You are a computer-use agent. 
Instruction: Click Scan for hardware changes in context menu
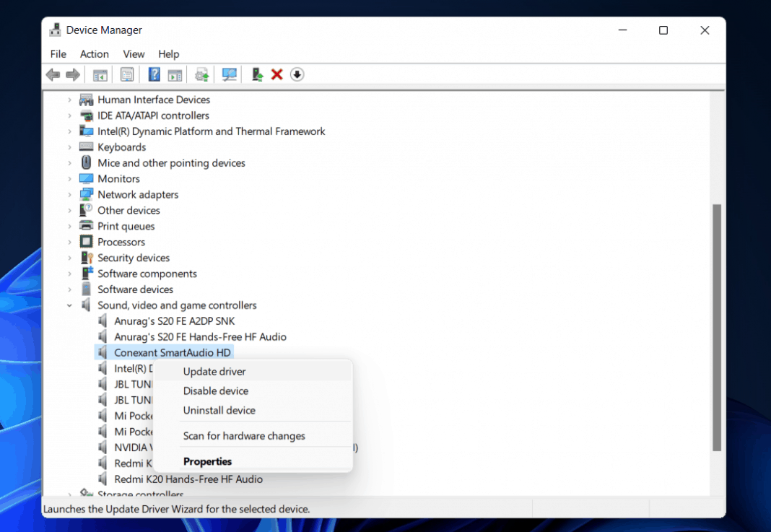pos(244,435)
